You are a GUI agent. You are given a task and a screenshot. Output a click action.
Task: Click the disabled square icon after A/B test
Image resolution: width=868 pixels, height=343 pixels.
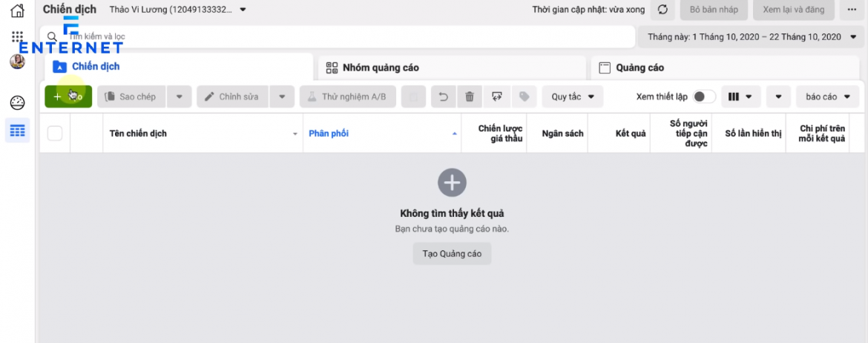413,97
